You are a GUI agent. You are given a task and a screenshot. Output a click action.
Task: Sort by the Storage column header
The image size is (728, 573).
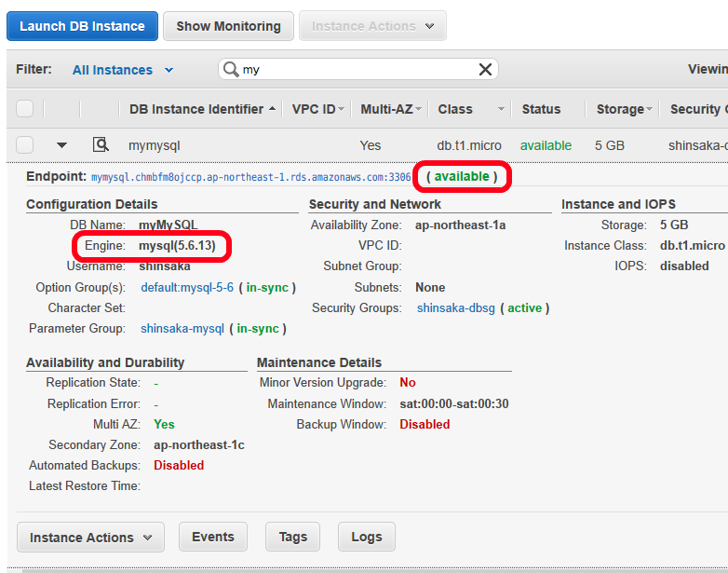pos(625,109)
